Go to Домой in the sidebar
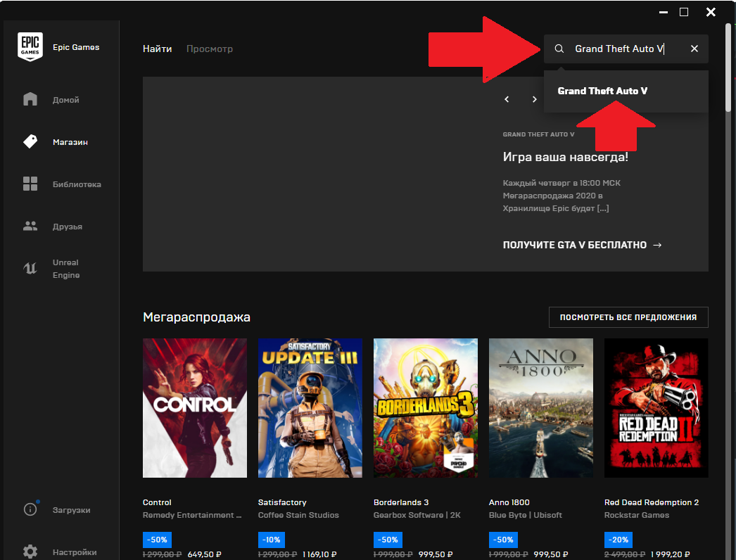The height and width of the screenshot is (560, 736). point(65,99)
